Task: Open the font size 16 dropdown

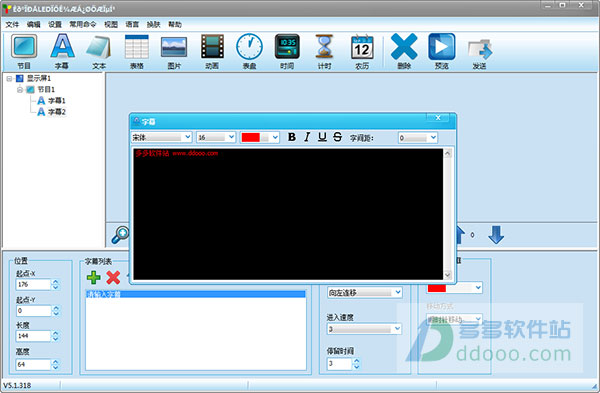Action: click(216, 137)
